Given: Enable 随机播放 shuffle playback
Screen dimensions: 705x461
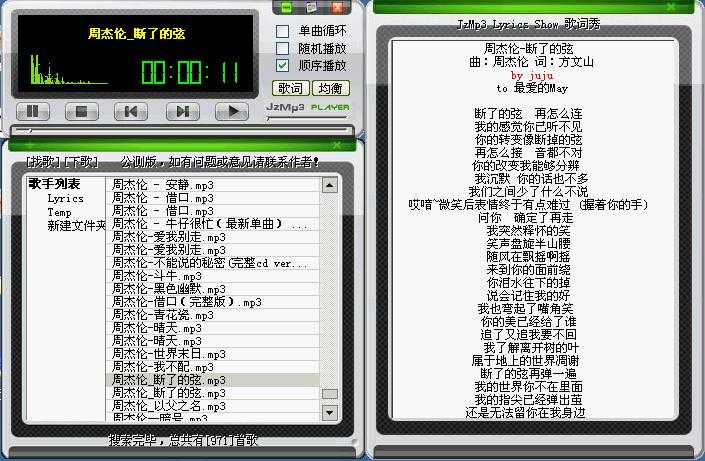Looking at the screenshot, I should [x=282, y=48].
